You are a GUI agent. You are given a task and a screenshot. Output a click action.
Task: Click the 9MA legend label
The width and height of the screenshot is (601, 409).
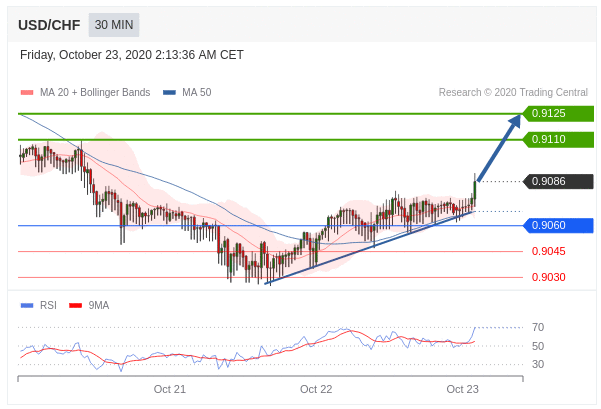99,306
